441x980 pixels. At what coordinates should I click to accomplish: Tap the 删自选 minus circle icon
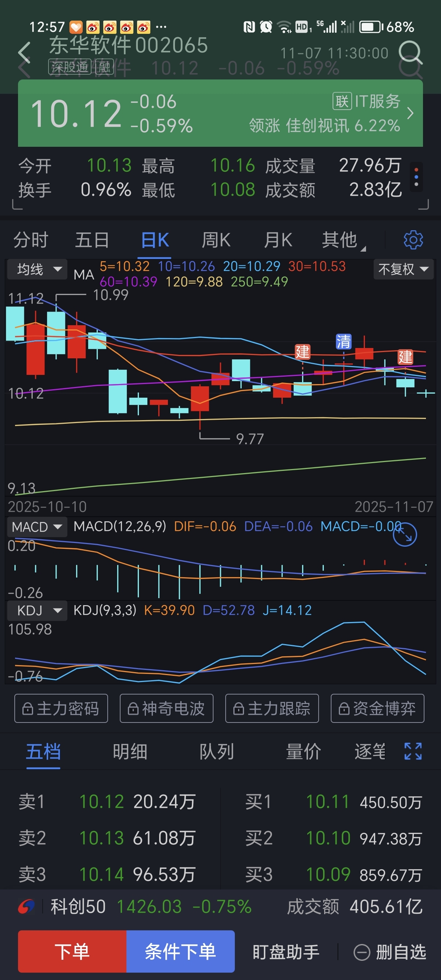click(x=362, y=952)
